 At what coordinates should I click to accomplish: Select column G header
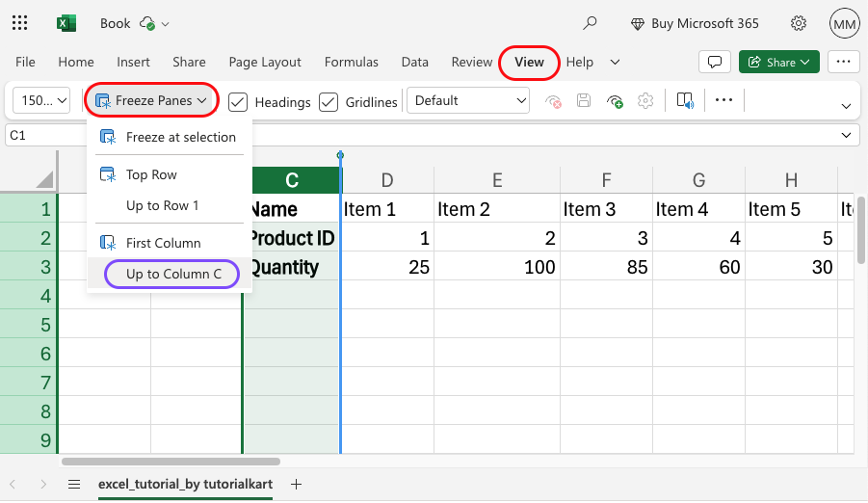coord(699,180)
